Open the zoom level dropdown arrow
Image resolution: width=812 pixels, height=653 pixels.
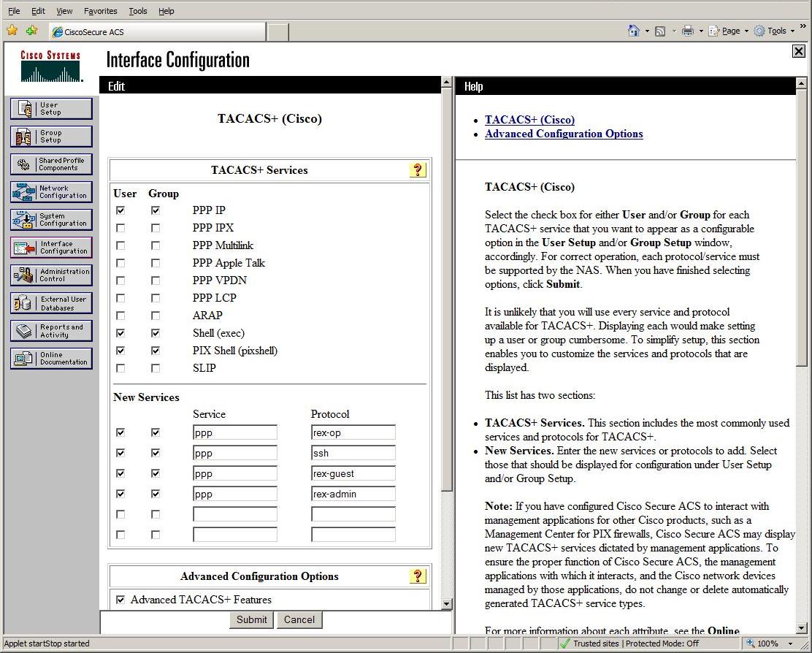790,644
